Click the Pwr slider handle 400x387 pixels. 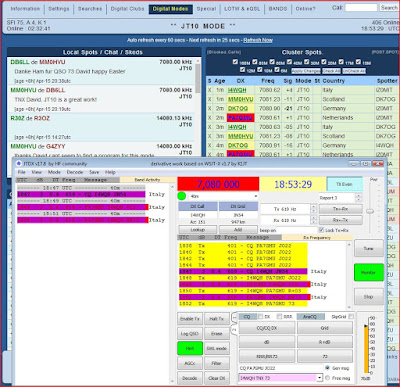(370, 211)
